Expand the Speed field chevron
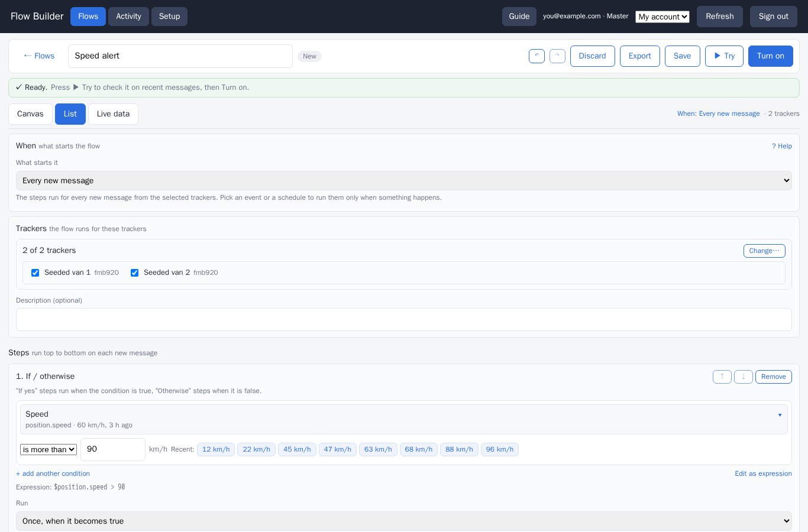808x532 pixels. point(780,415)
